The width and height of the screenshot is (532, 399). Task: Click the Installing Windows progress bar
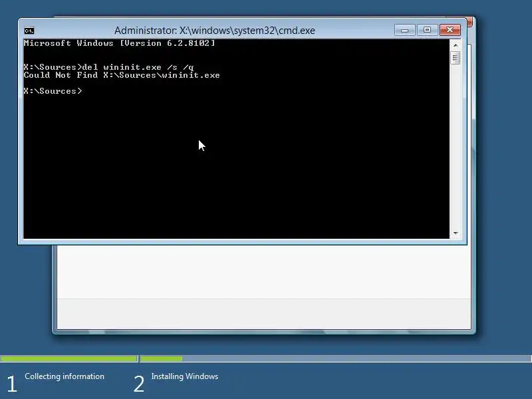[336, 358]
